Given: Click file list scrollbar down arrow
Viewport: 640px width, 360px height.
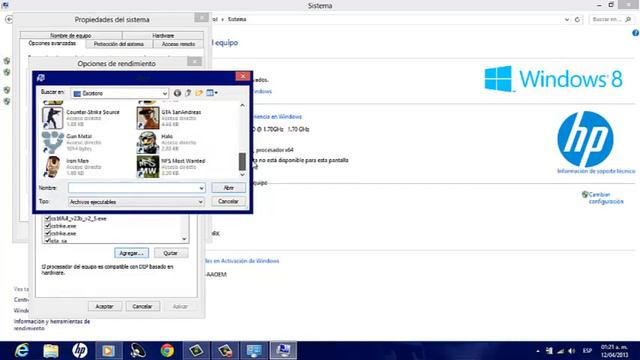Looking at the screenshot, I should [x=242, y=174].
